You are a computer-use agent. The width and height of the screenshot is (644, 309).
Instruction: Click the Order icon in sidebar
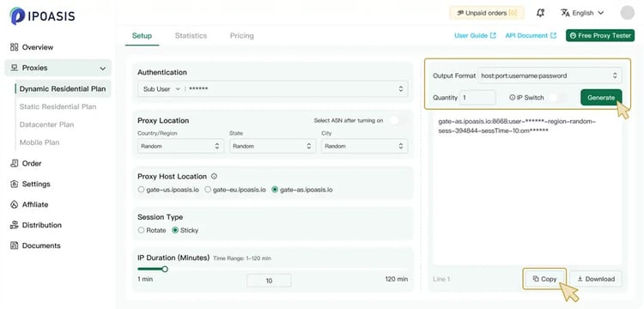click(x=15, y=163)
